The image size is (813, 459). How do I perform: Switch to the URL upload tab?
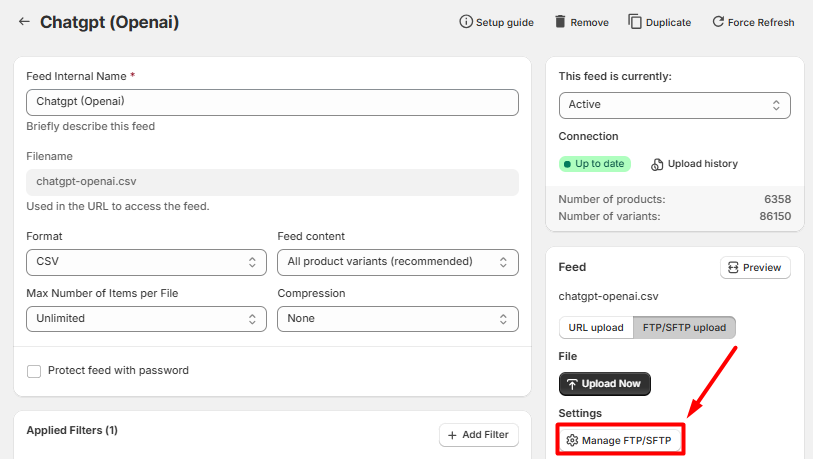pyautogui.click(x=596, y=328)
